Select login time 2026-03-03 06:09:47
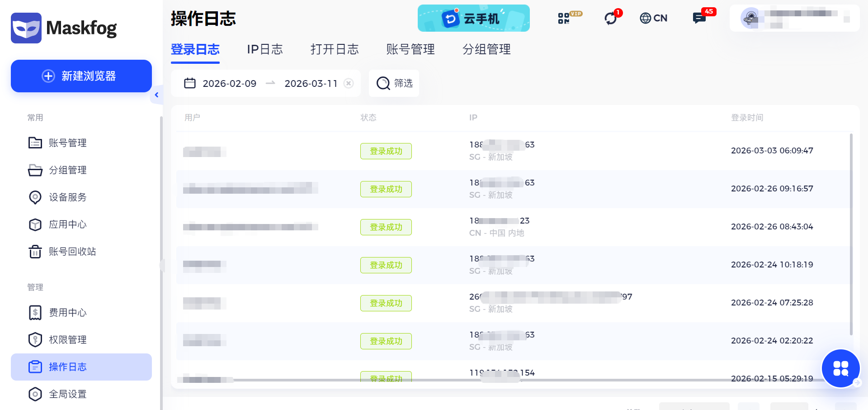Screen dimensions: 868x410 (x=772, y=151)
